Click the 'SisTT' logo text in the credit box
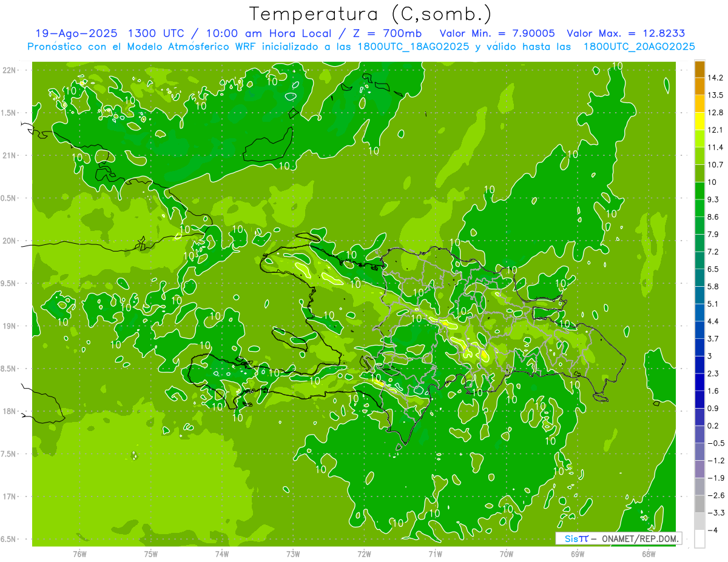Viewport: 728px width, 562px height. 576,538
